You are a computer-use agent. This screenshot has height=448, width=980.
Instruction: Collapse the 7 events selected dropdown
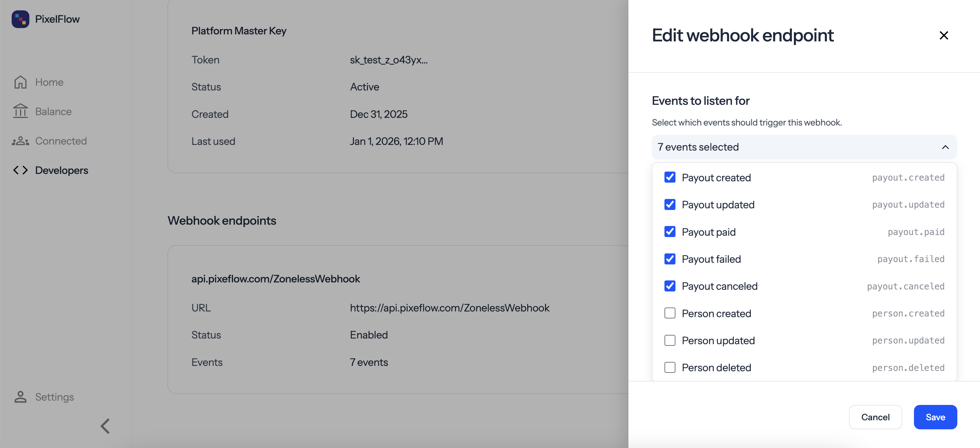tap(804, 147)
